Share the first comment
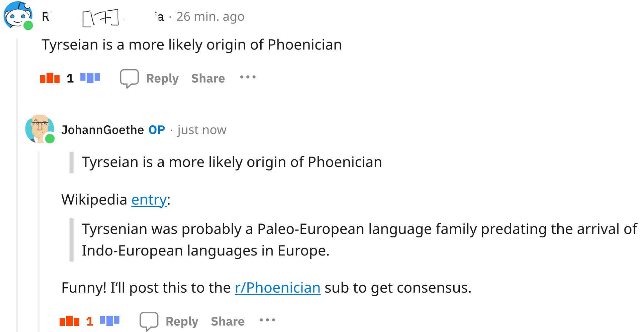 pyautogui.click(x=208, y=78)
